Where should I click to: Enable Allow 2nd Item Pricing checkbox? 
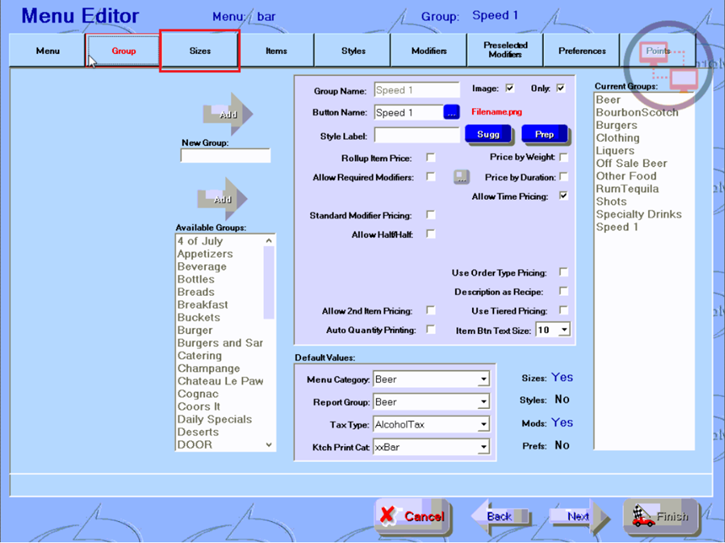(430, 310)
